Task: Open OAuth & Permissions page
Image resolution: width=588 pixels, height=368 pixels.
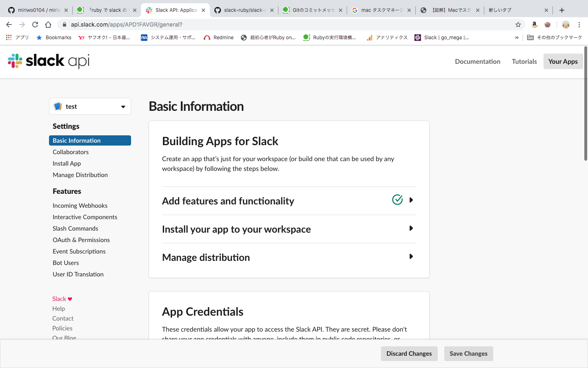Action: [81, 240]
